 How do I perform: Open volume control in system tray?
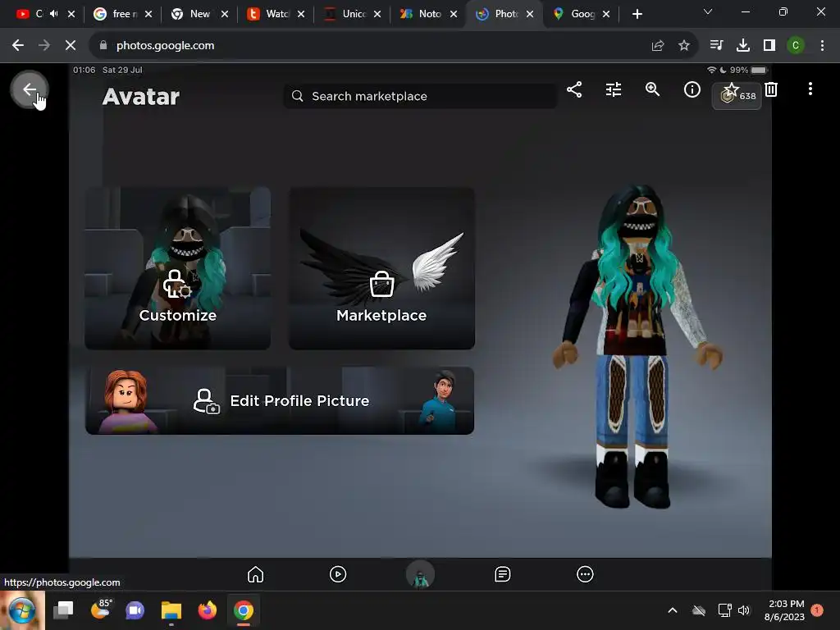[x=744, y=610]
